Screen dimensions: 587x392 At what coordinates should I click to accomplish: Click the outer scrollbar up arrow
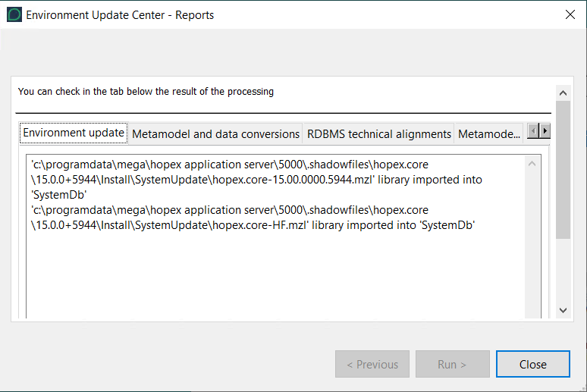click(x=563, y=93)
